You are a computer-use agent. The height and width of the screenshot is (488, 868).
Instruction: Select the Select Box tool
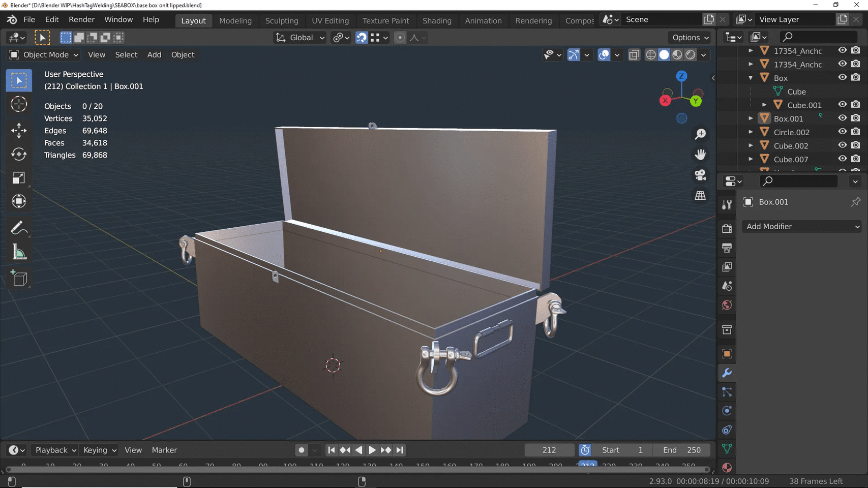tap(19, 80)
